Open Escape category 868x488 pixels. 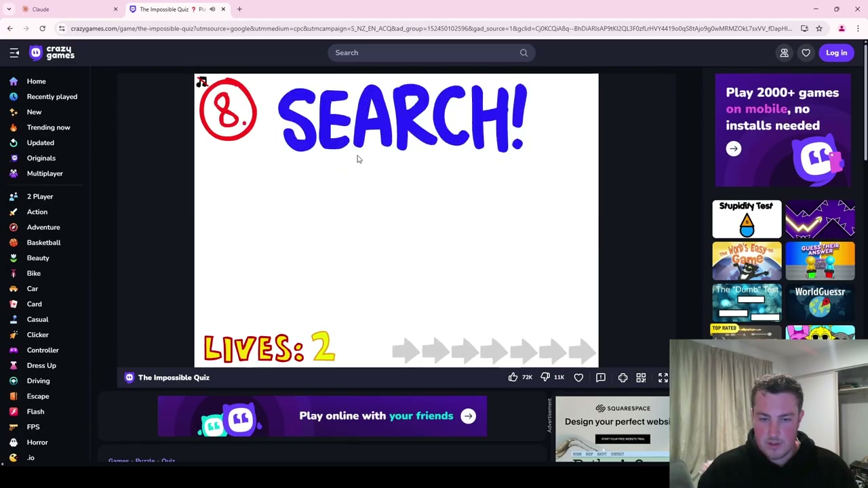click(37, 396)
